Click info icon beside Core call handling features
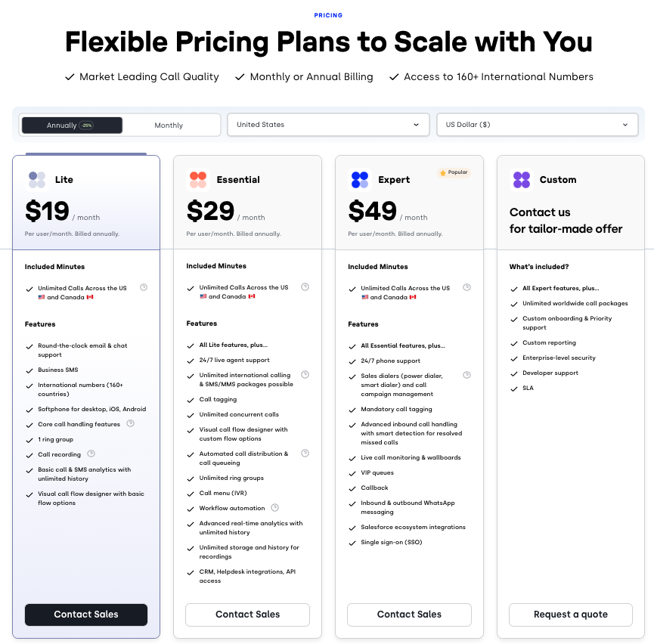654x644 pixels. (131, 423)
